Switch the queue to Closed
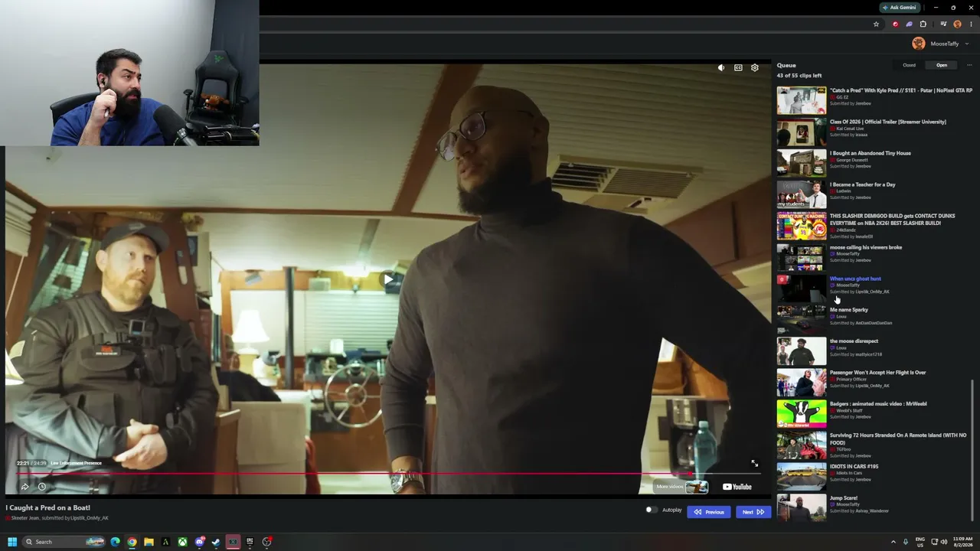Screen dimensions: 980x551 [x=909, y=65]
